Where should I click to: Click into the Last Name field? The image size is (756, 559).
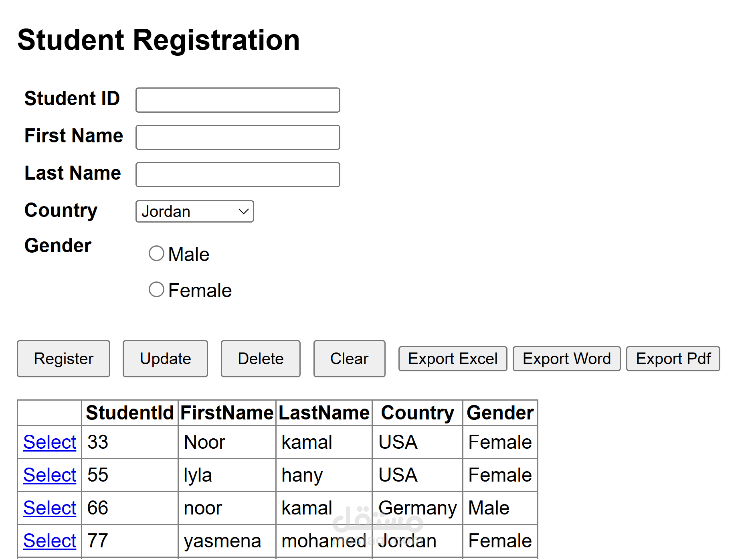coord(238,175)
